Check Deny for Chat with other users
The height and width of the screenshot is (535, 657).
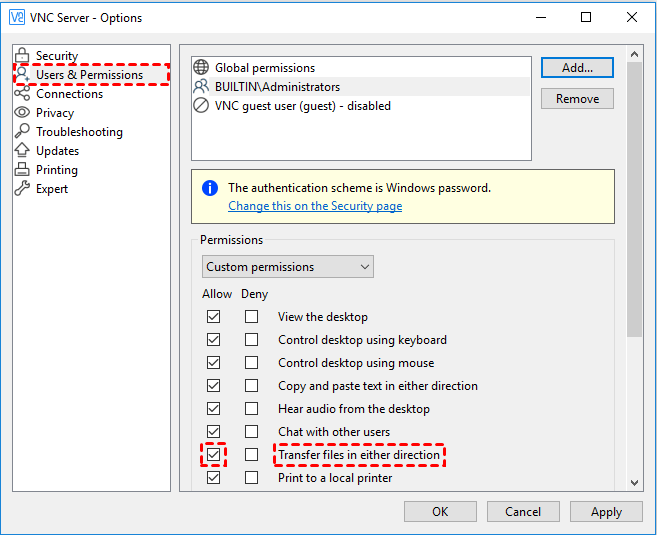click(x=251, y=431)
